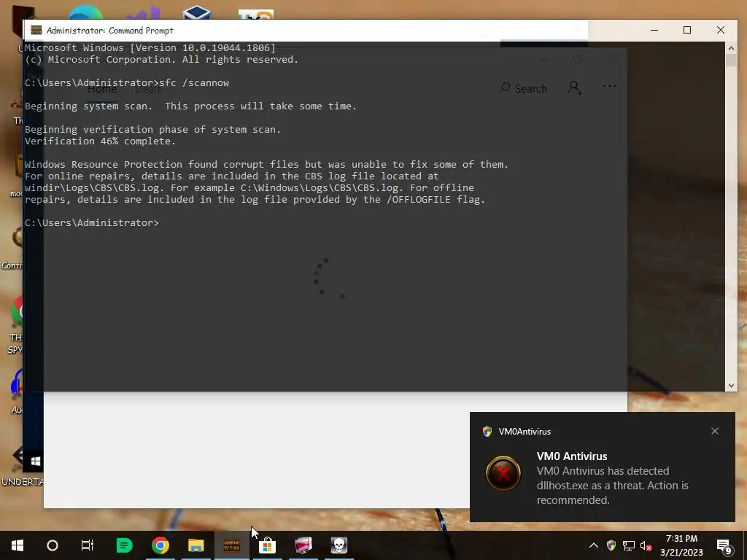
Task: Click the 'Verification 46% complete.' line
Action: [100, 141]
